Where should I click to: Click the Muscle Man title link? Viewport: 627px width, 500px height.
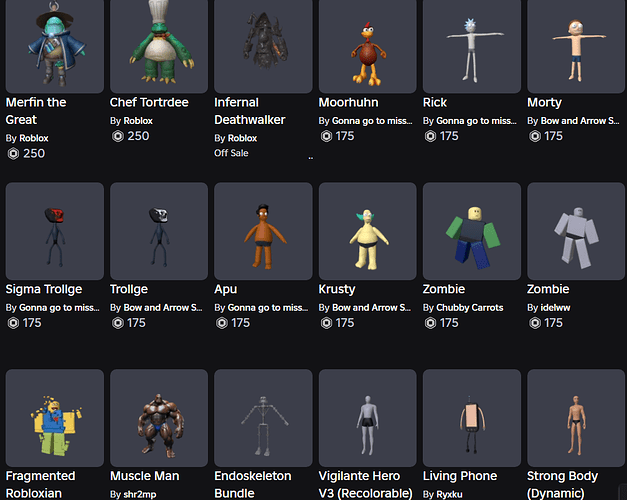click(144, 476)
